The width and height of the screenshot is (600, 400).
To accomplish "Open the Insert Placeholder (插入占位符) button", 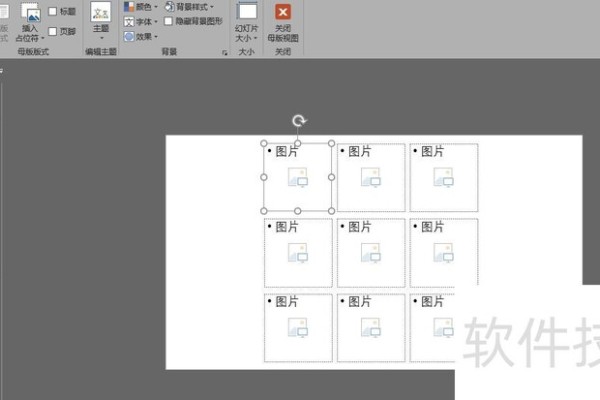I will (x=31, y=22).
